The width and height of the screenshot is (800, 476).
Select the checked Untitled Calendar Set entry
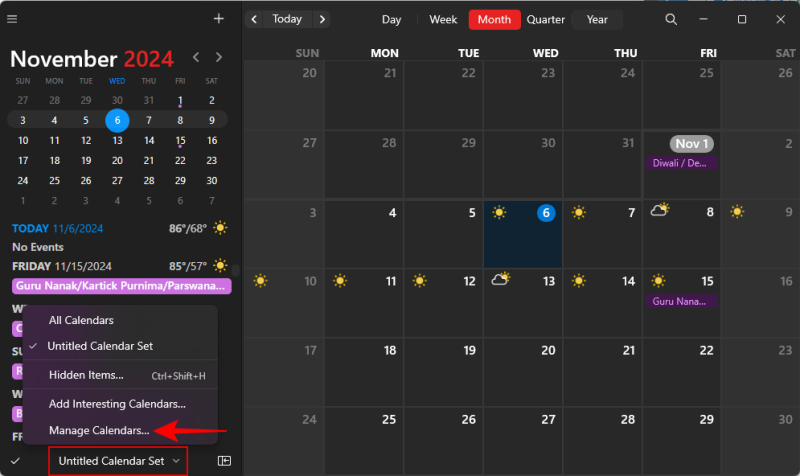100,346
